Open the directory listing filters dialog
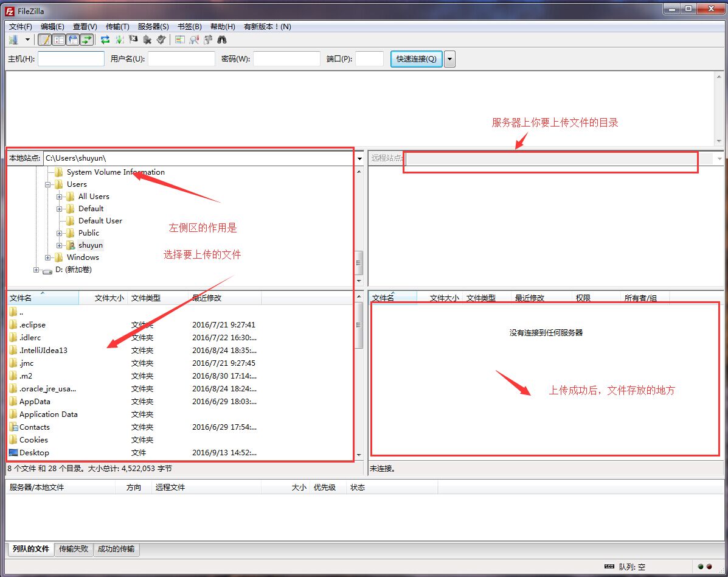Image resolution: width=728 pixels, height=577 pixels. [x=180, y=40]
